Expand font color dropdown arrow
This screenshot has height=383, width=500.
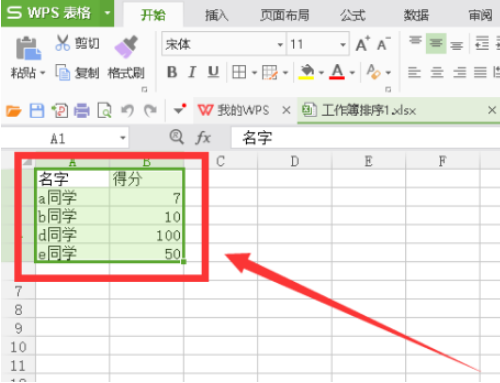(x=352, y=72)
